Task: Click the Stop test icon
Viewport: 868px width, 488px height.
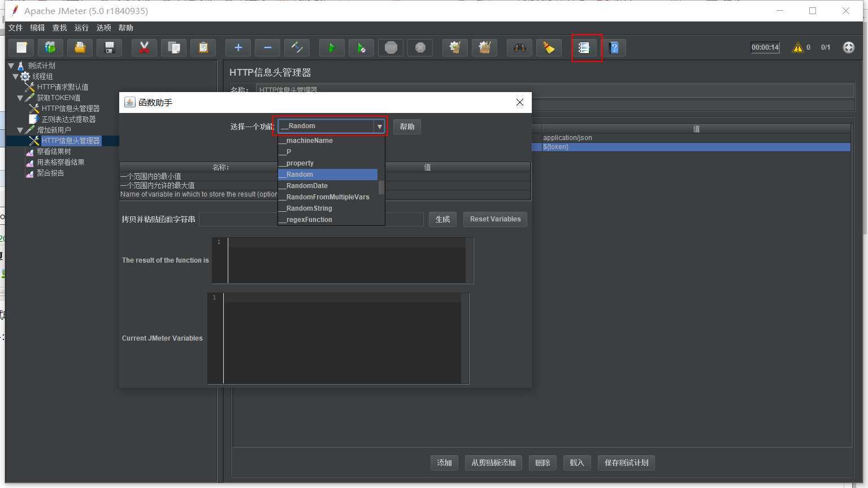Action: click(390, 47)
